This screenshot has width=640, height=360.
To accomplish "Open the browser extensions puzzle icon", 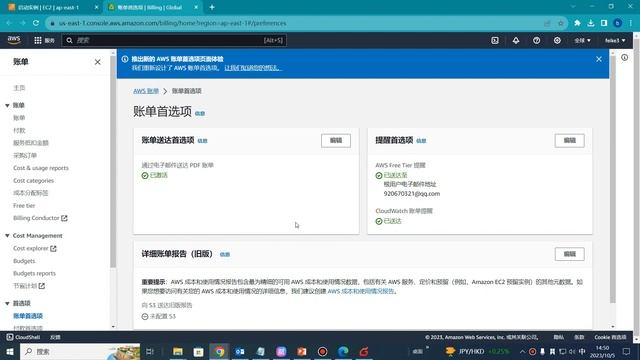I will (577, 23).
